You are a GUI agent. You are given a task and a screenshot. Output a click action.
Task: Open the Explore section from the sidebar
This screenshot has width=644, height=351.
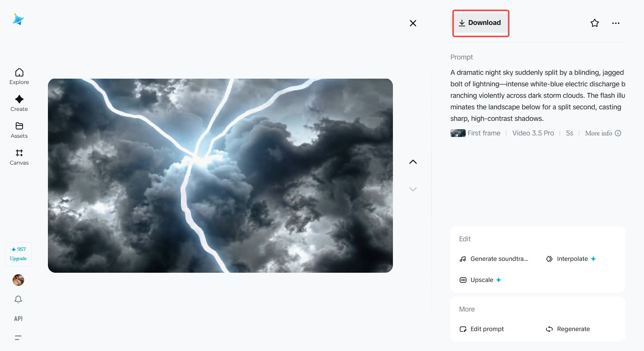(x=19, y=76)
